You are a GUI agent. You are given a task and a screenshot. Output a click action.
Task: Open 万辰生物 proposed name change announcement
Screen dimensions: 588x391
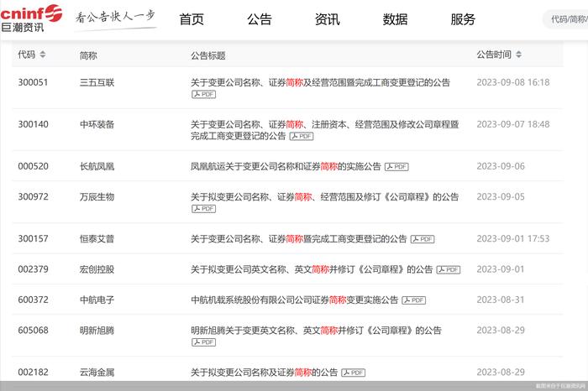(325, 196)
